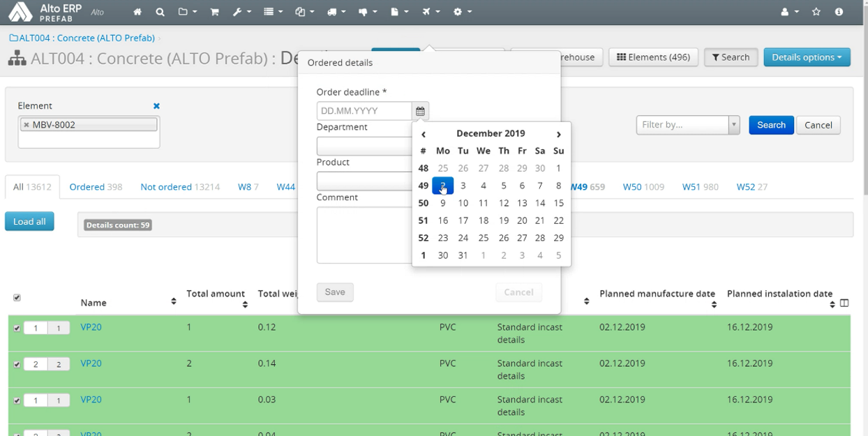Click the shopping cart icon
The width and height of the screenshot is (868, 436).
[215, 12]
